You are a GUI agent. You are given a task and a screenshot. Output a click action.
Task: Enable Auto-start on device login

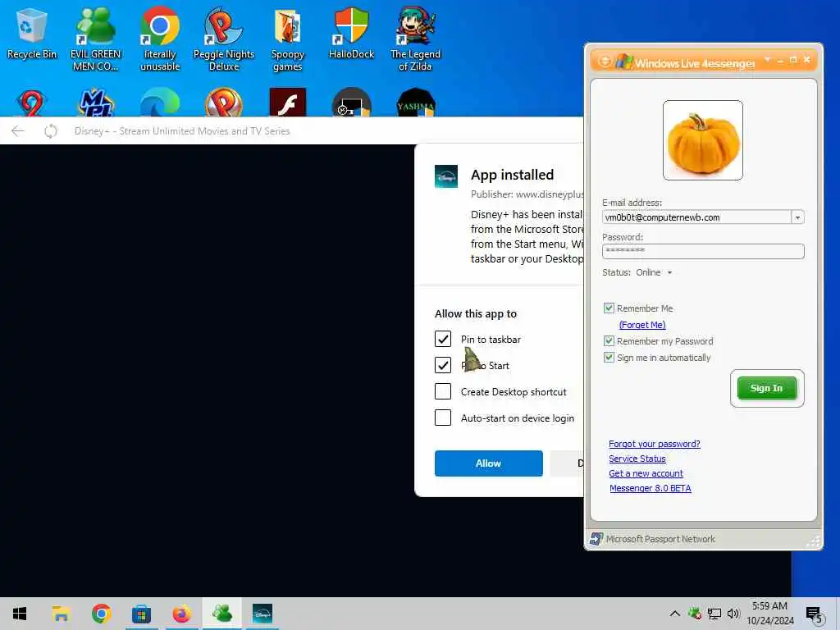point(443,418)
